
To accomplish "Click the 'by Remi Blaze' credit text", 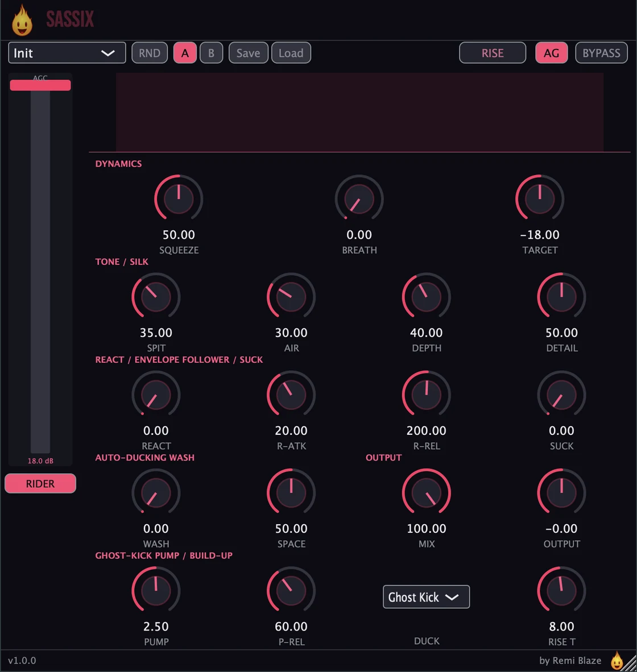I will (570, 661).
